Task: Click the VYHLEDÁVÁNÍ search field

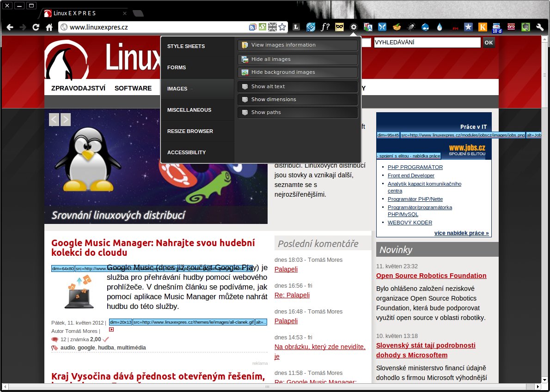Action: [x=427, y=42]
